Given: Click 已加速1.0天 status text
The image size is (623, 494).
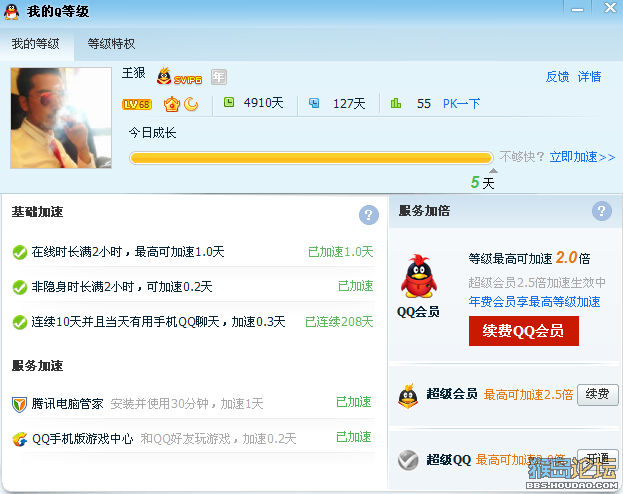Looking at the screenshot, I should point(341,252).
